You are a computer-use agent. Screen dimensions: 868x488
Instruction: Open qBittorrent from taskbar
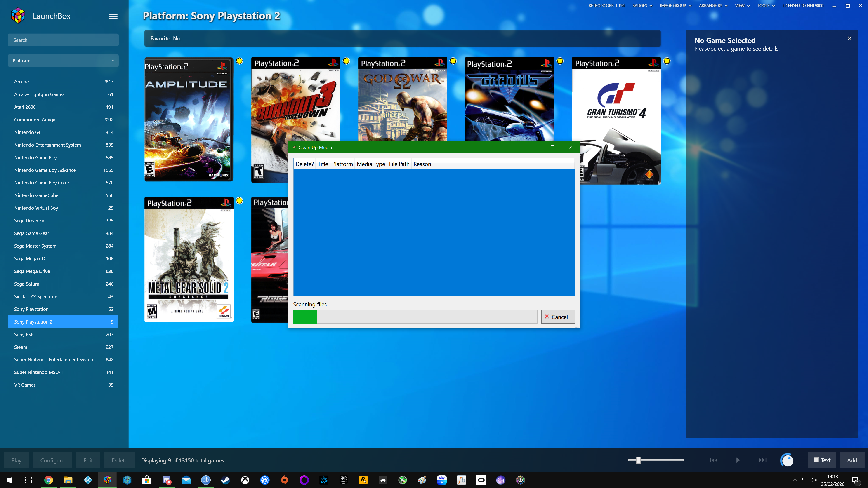205,480
